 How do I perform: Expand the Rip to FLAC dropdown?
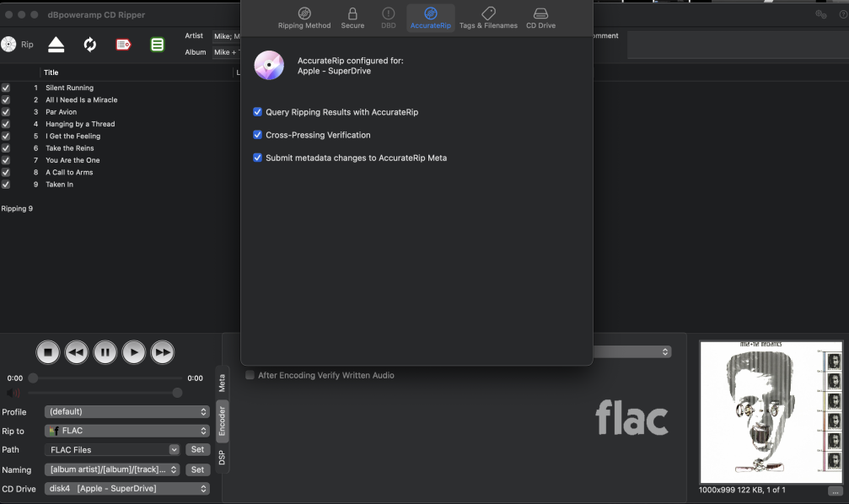point(126,431)
